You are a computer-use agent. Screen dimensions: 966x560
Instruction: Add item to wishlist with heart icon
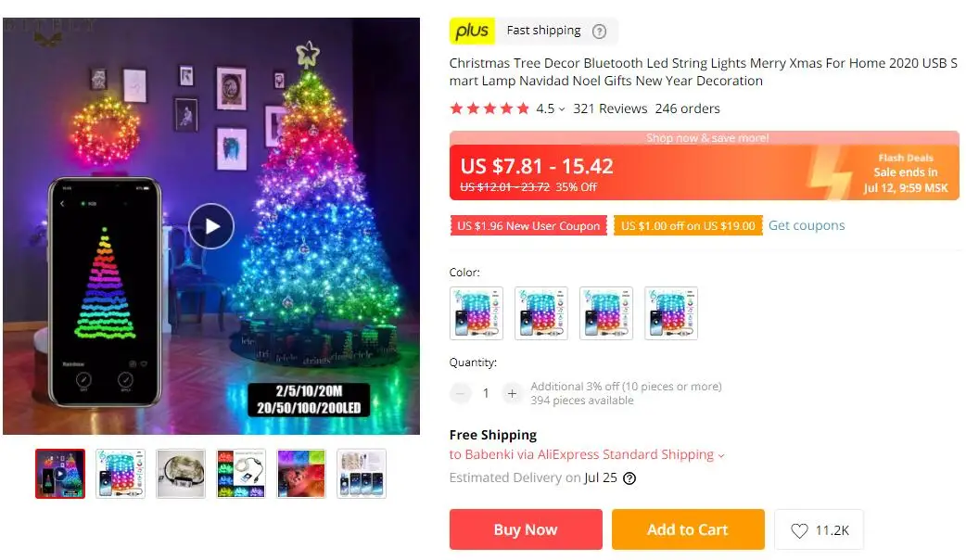click(819, 529)
